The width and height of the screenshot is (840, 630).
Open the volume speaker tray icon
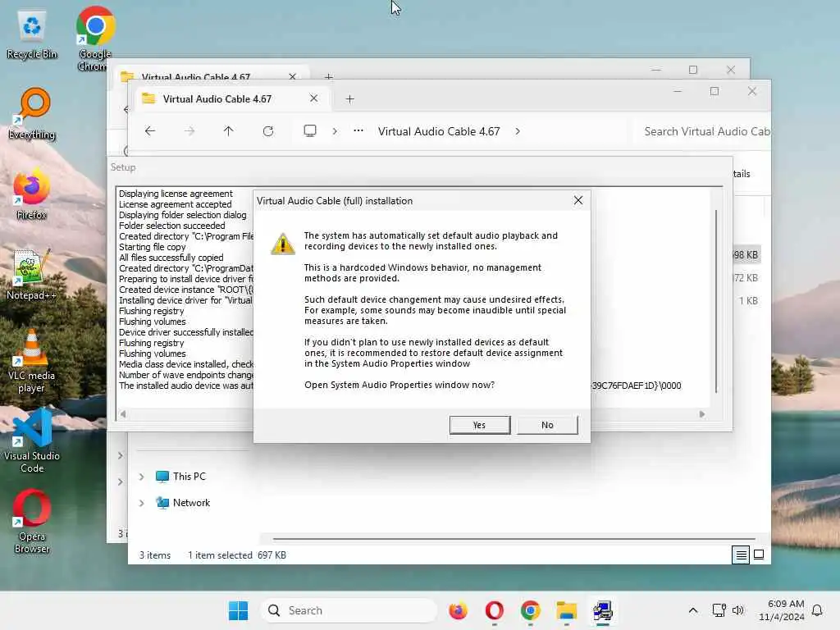click(738, 610)
